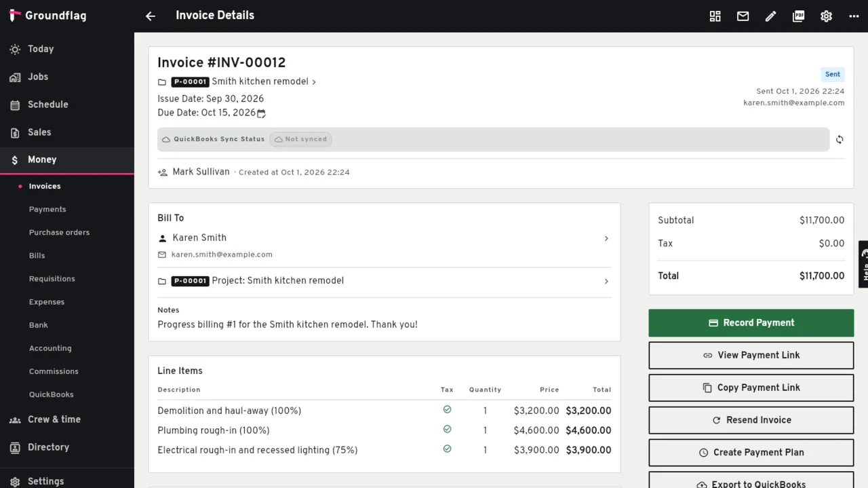Click the Issue Date: Sep 30, 2026 text
This screenshot has width=868, height=488.
click(x=211, y=99)
